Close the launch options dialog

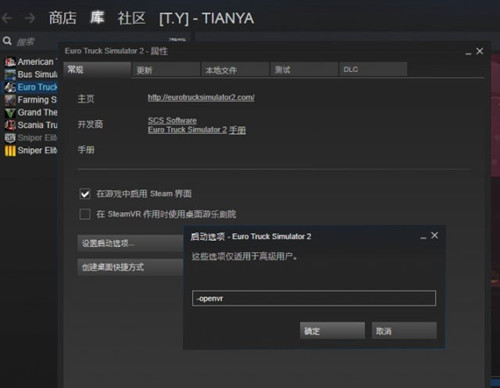point(435,235)
